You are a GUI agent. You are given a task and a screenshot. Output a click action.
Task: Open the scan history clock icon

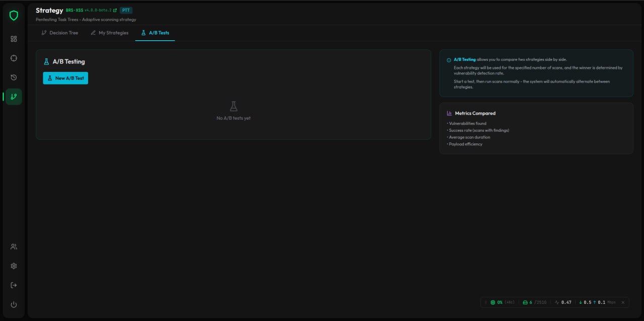(x=14, y=77)
